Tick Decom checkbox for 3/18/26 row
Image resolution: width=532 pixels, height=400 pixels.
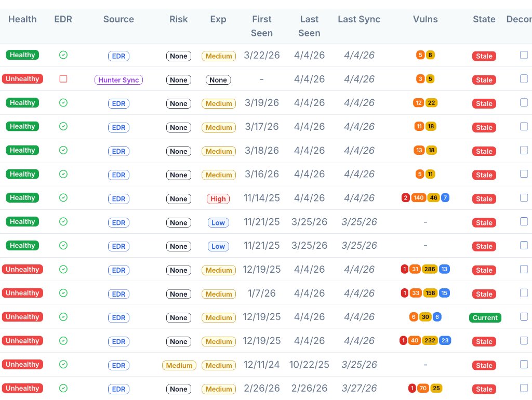click(524, 150)
